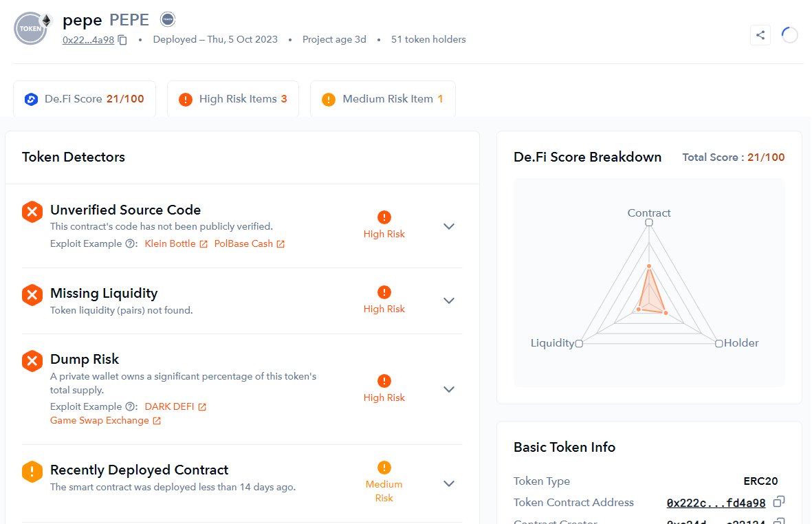Click High Risk badge icon for Unverified Source Code
812x524 pixels.
pos(384,217)
